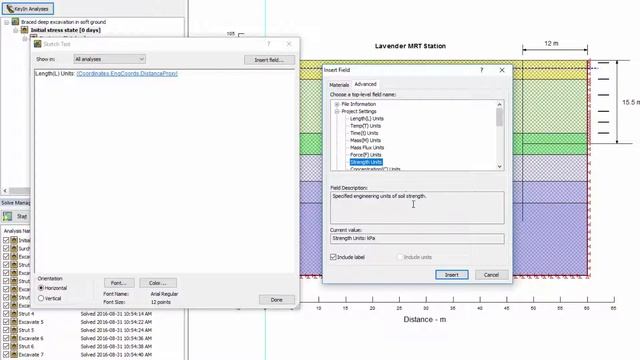
Task: Select Length(L) Units in field tree
Action: (x=367, y=118)
